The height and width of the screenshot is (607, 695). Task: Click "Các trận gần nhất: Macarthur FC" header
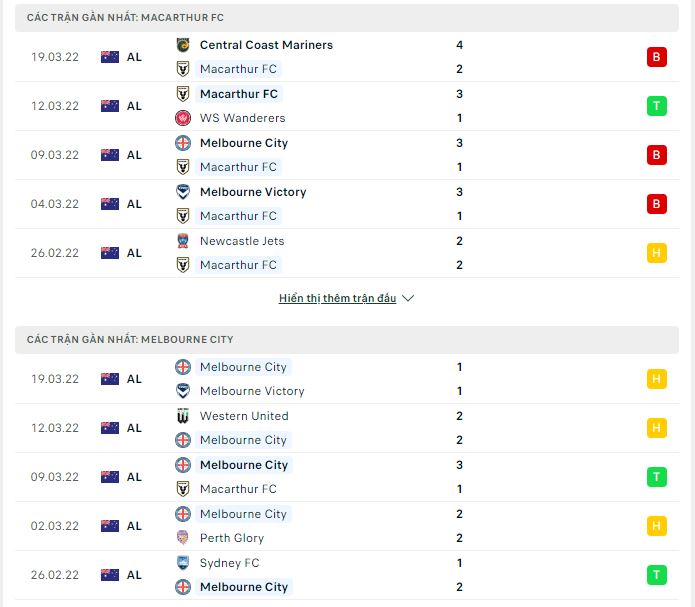pos(125,18)
